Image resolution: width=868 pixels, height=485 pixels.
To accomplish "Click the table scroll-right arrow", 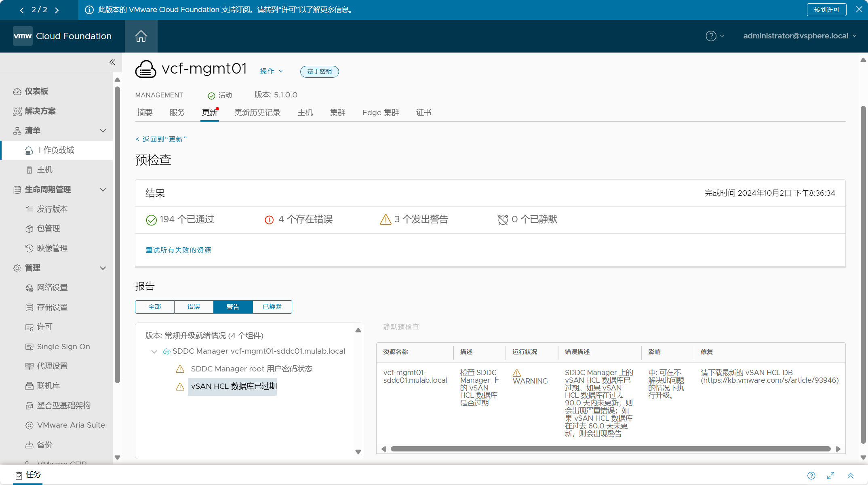I will click(x=838, y=449).
